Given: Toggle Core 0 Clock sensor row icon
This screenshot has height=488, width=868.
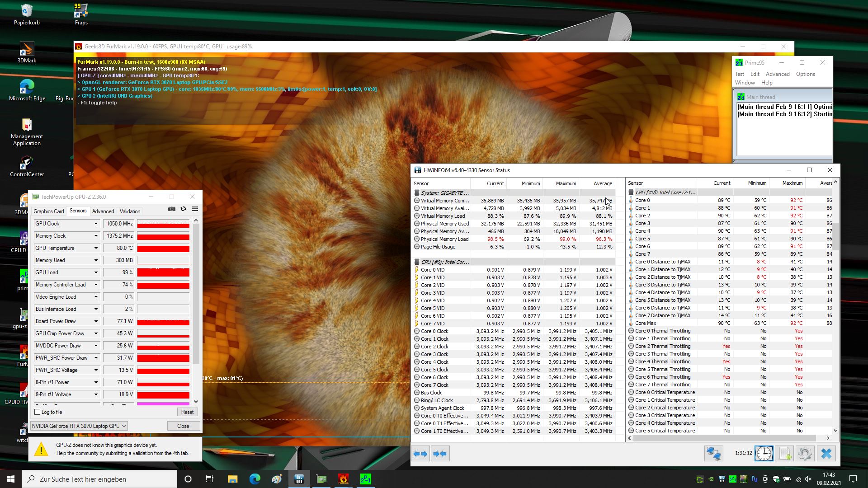Looking at the screenshot, I should (417, 331).
